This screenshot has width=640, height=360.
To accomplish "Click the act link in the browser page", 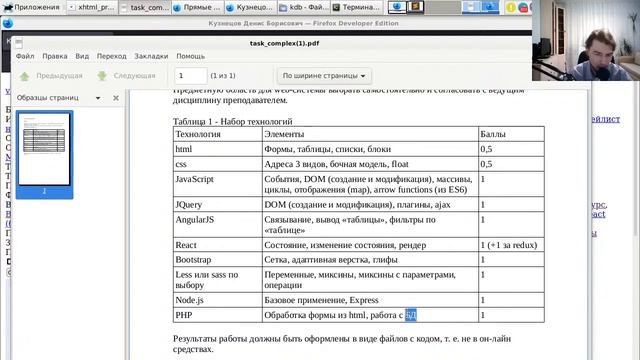I will pyautogui.click(x=598, y=214).
